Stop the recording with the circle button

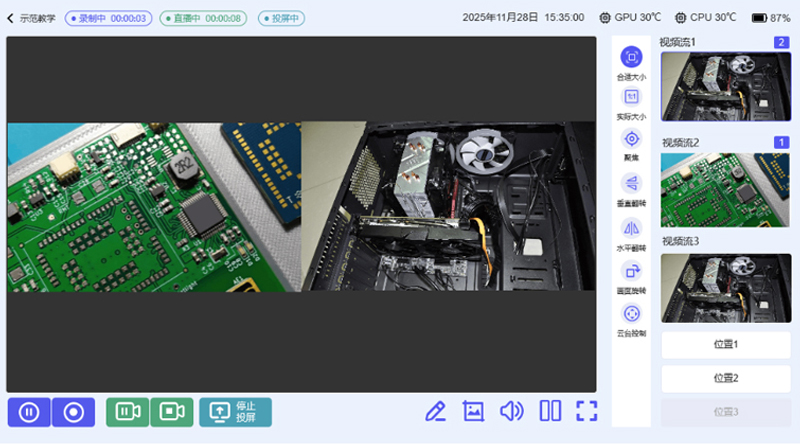pyautogui.click(x=73, y=412)
